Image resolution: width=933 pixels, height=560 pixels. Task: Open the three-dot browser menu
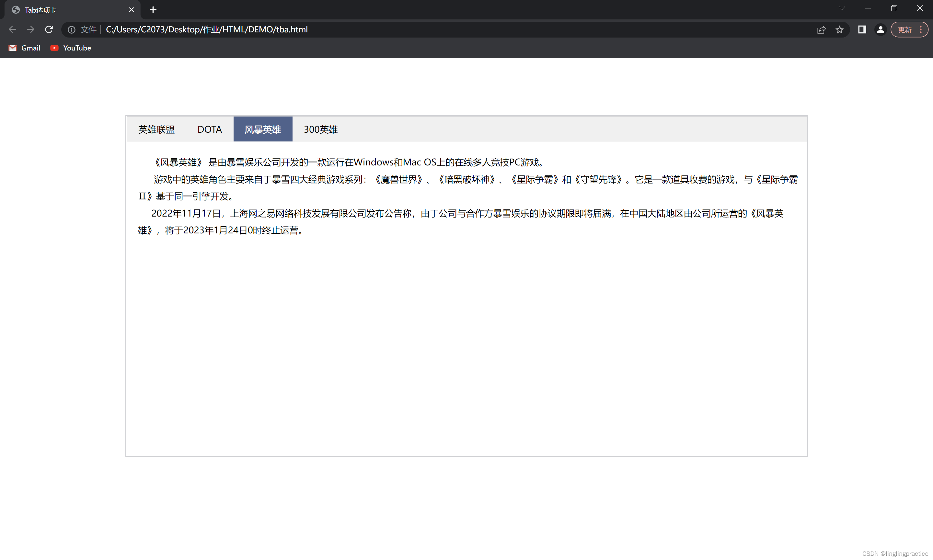pyautogui.click(x=921, y=29)
